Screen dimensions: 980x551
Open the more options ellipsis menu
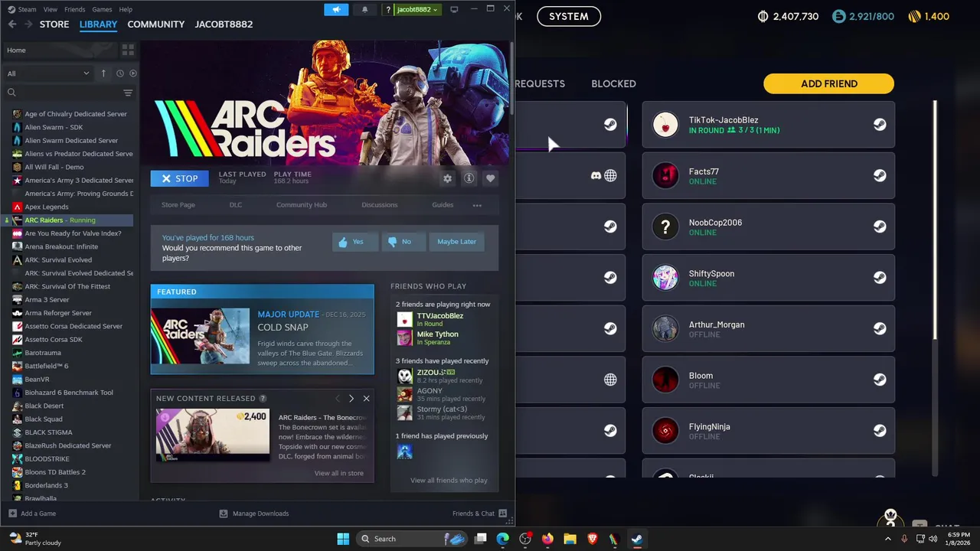477,205
